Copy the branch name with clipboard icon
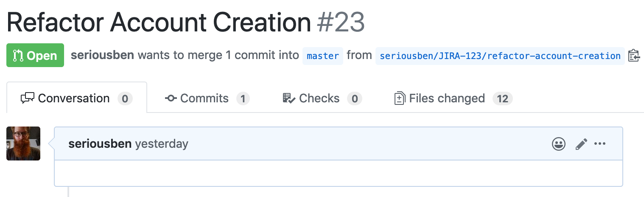 [634, 56]
